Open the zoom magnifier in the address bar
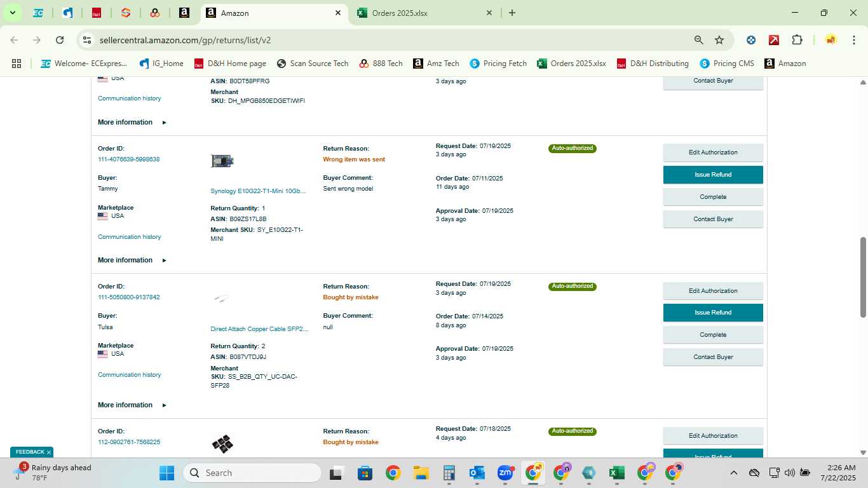868x488 pixels. point(699,40)
